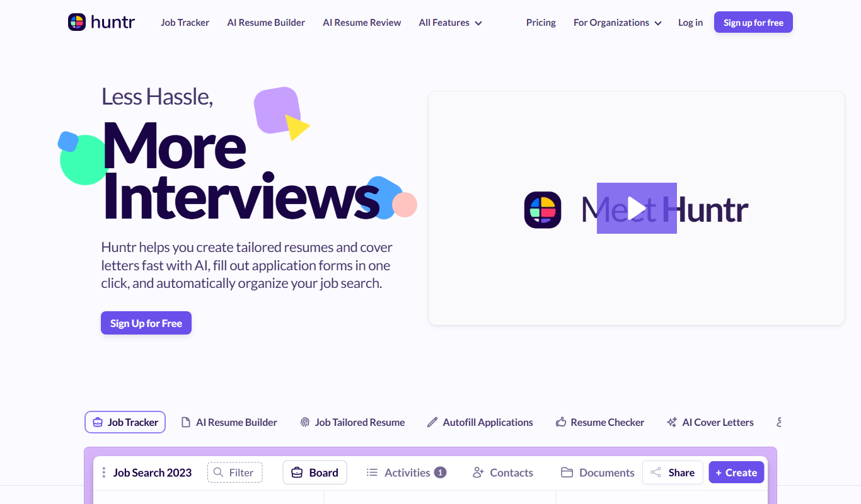Open the Contacts view
This screenshot has height=504, width=861.
pos(502,472)
